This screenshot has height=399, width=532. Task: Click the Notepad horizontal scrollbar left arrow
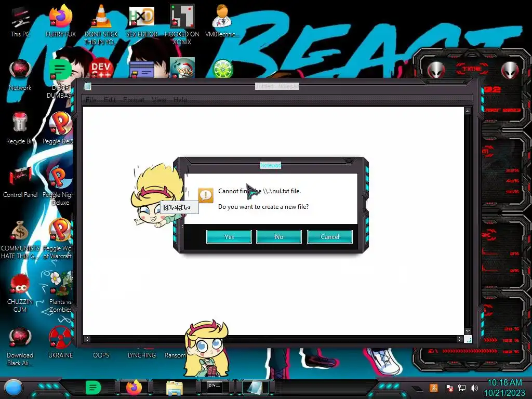click(87, 339)
